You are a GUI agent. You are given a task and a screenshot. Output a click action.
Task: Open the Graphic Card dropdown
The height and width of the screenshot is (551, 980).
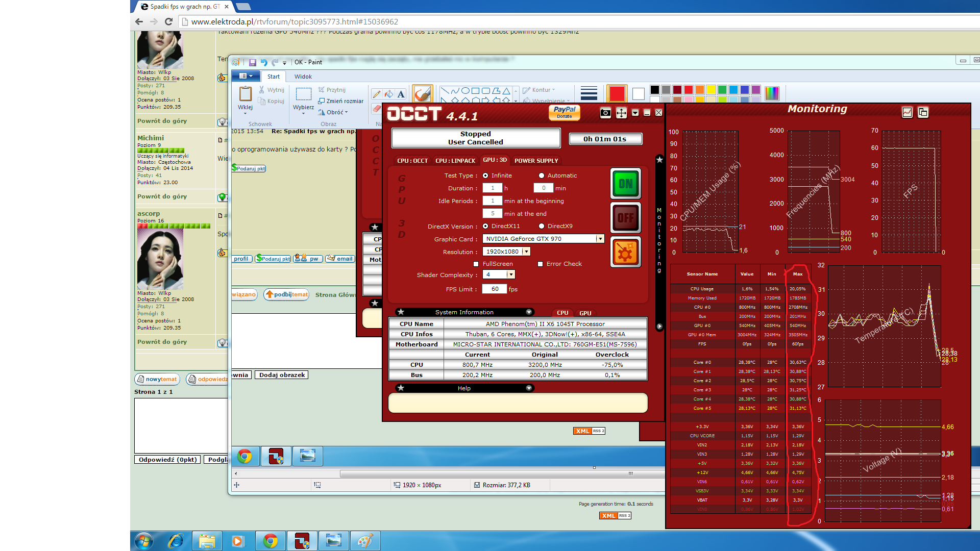[600, 239]
